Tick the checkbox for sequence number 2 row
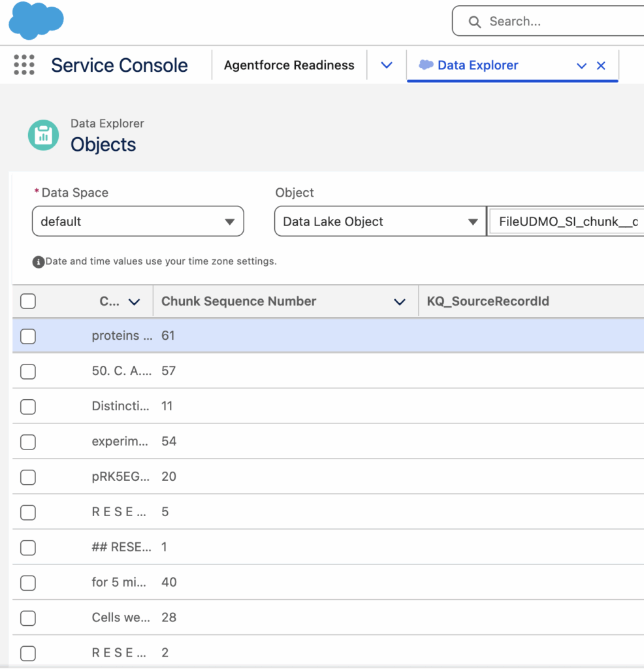The height and width of the screenshot is (669, 644). click(28, 653)
